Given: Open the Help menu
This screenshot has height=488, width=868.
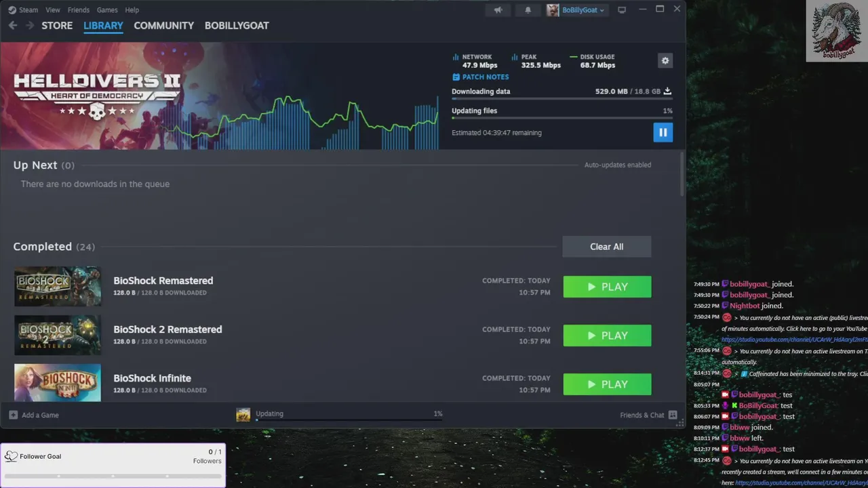Looking at the screenshot, I should coord(132,10).
